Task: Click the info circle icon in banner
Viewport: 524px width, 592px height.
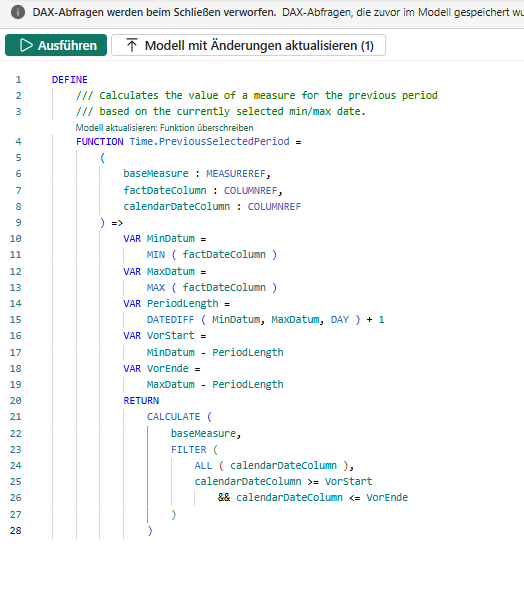Action: coord(18,12)
